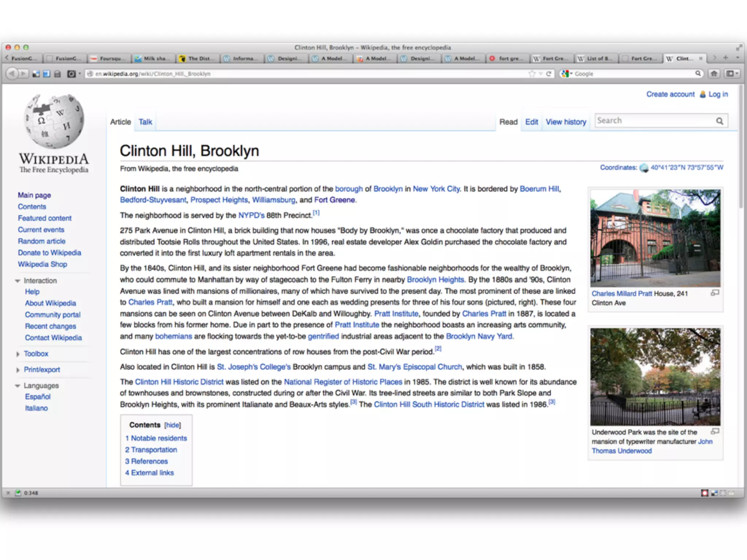Click the coordinates globe icon
Image resolution: width=747 pixels, height=560 pixels.
(x=644, y=168)
